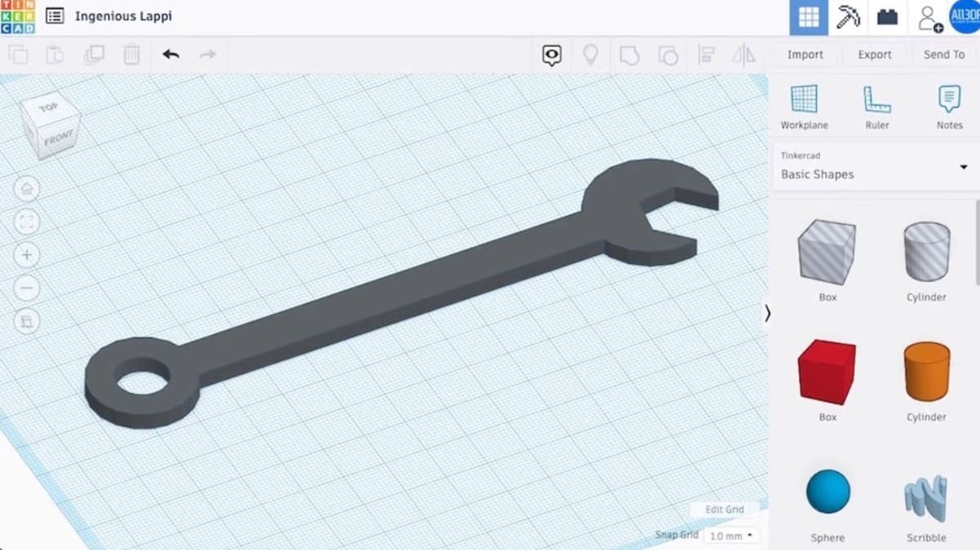Click the Paste toolbar icon
The width and height of the screenshot is (980, 550).
[55, 55]
